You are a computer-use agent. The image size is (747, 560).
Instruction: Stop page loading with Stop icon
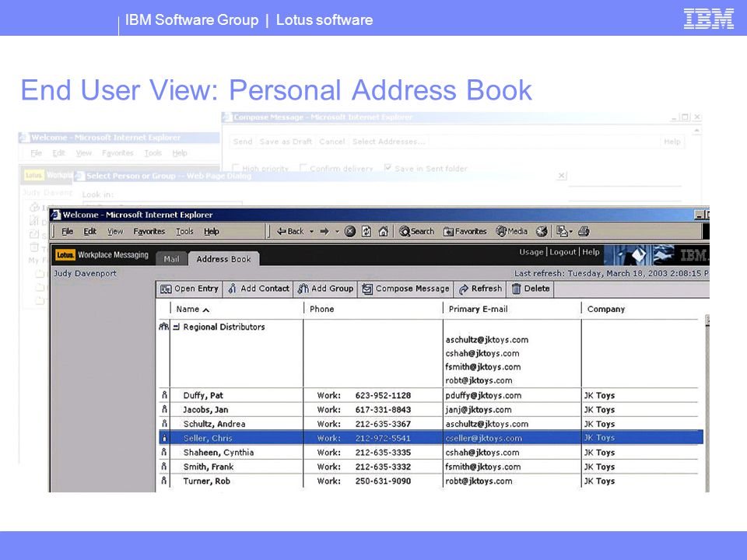click(350, 232)
